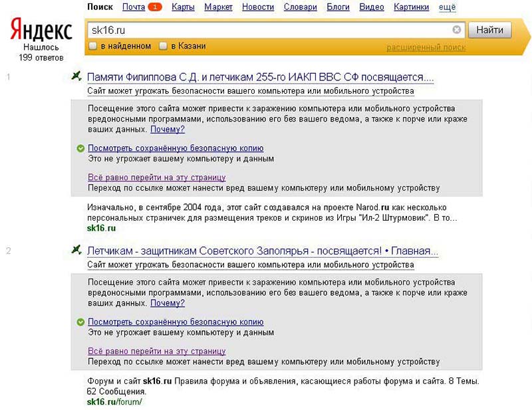Open the Почта unread mail counter badge
The width and height of the screenshot is (532, 410).
154,7
